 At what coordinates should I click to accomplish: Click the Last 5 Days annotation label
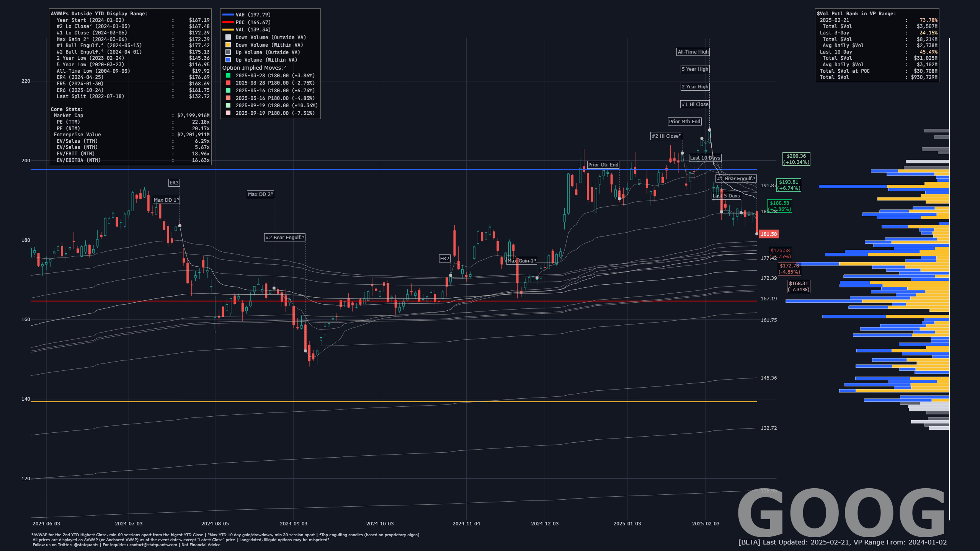(727, 196)
